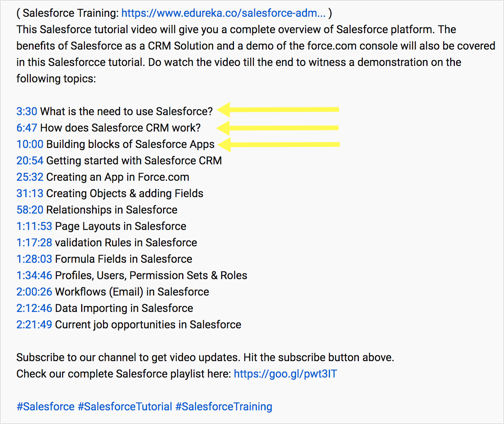Jump to the 3:30 timestamp
This screenshot has height=424, width=504.
point(27,112)
